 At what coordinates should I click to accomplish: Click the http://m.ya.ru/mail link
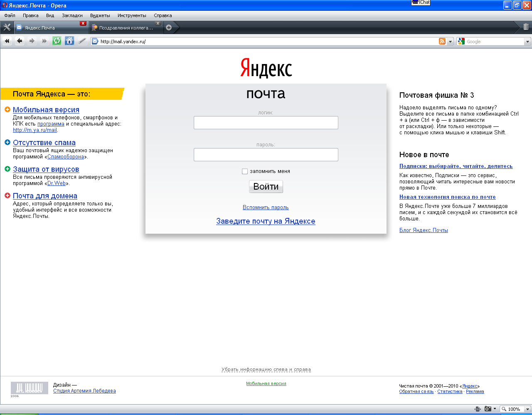pos(35,130)
